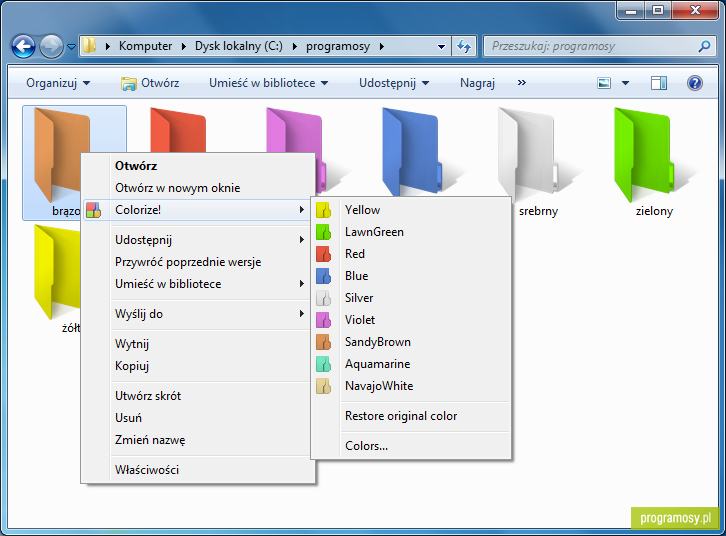Screen dimensions: 726x536
Task: Open Udostępnij context submenu
Action: (x=199, y=240)
